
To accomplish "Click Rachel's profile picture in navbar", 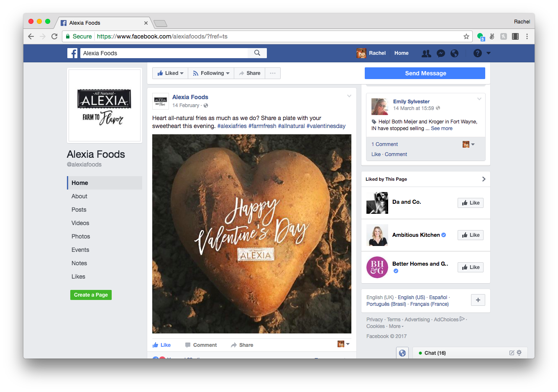I will [361, 53].
